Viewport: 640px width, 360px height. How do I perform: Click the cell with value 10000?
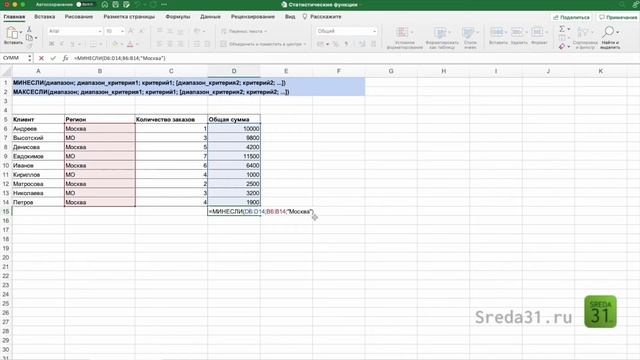pyautogui.click(x=234, y=129)
